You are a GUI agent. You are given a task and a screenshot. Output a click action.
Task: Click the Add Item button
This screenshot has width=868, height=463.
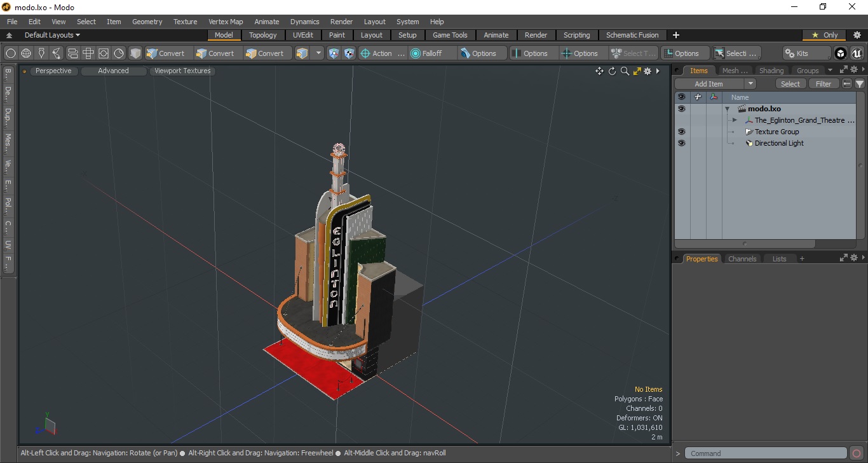(709, 84)
